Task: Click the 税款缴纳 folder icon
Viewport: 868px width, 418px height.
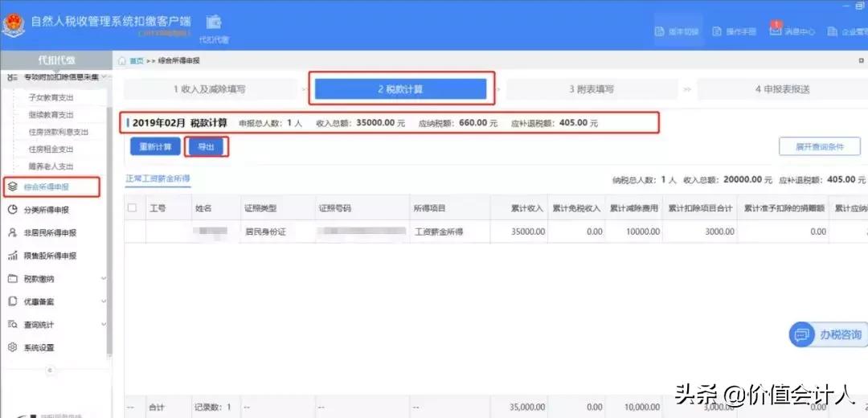Action: [x=14, y=278]
